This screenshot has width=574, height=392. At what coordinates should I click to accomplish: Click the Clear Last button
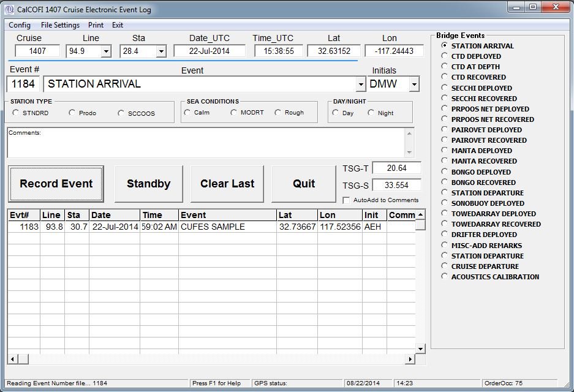[x=227, y=184]
